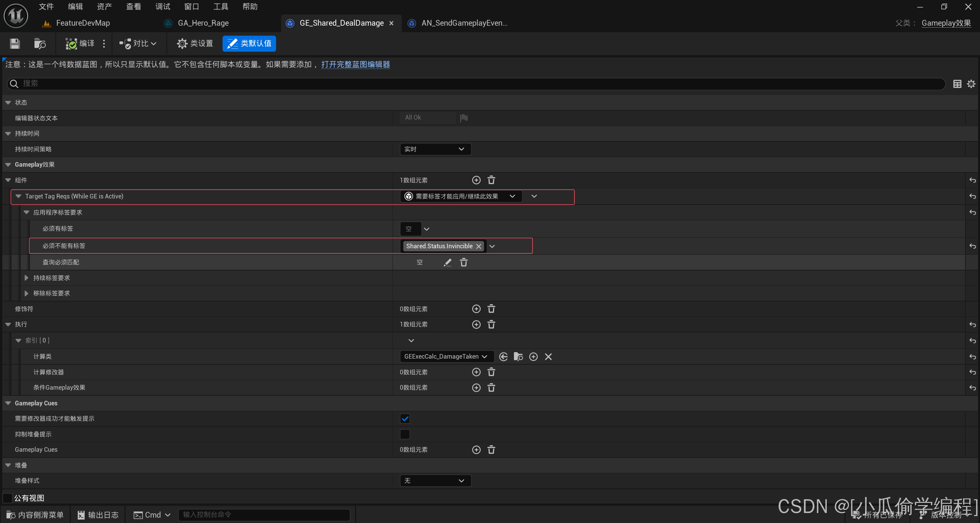
Task: Edit the 查询必须匹配 tag query
Action: pyautogui.click(x=447, y=262)
